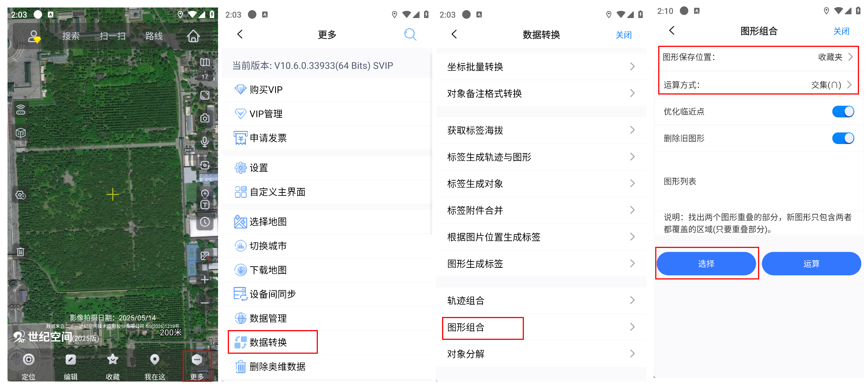Open the 购买VIP menu entry
Screen dimensions: 868x389
[x=327, y=90]
